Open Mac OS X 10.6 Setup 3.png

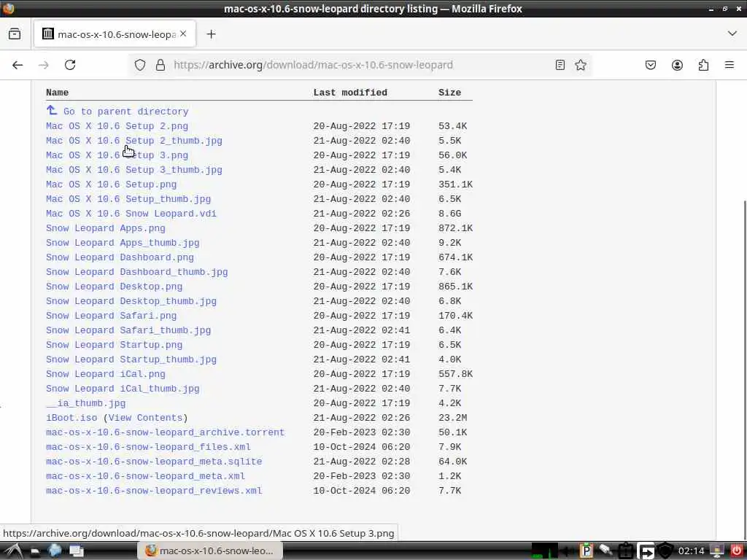[x=117, y=155]
